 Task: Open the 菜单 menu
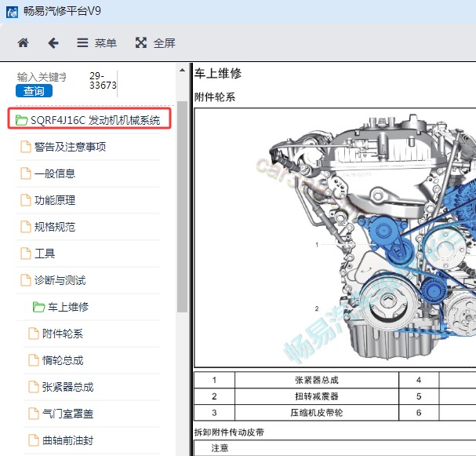[x=96, y=43]
